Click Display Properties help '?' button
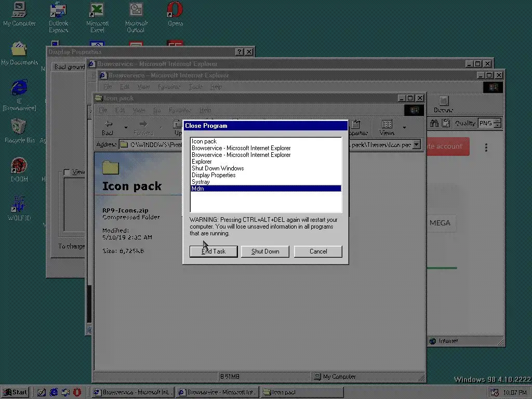This screenshot has width=532, height=399. pos(239,52)
